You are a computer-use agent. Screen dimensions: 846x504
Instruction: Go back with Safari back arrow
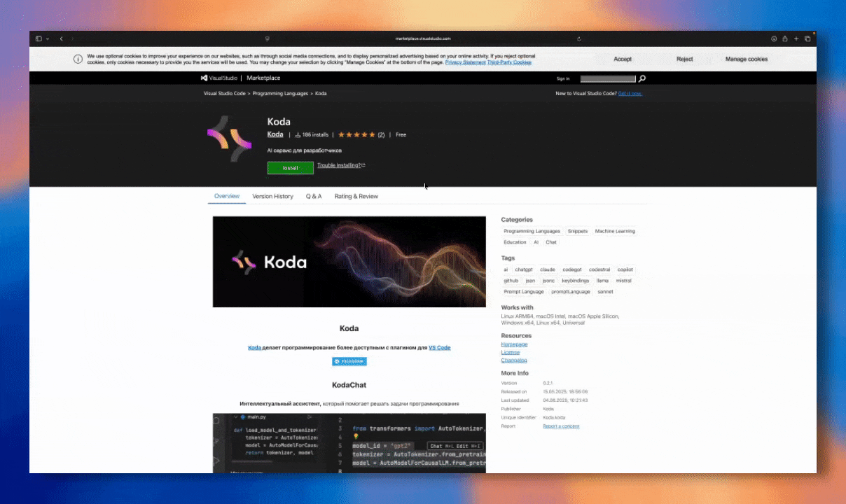coord(61,38)
